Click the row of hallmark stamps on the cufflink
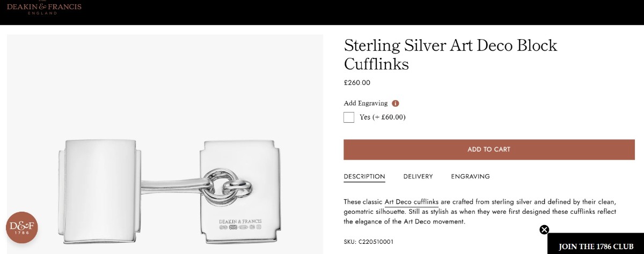Image resolution: width=644 pixels, height=254 pixels. [x=240, y=228]
